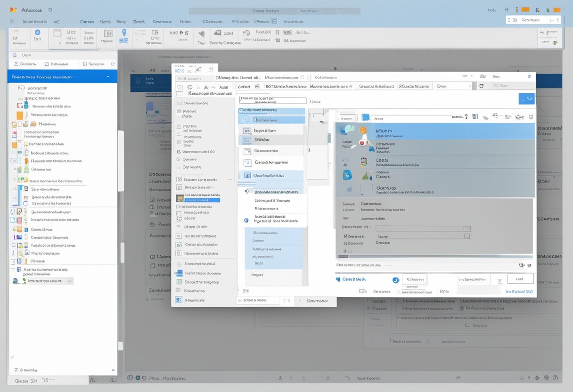Viewport: 573px width, 392px height.
Task: Click the blue folder icon in dialog toolbar
Action: tap(365, 117)
